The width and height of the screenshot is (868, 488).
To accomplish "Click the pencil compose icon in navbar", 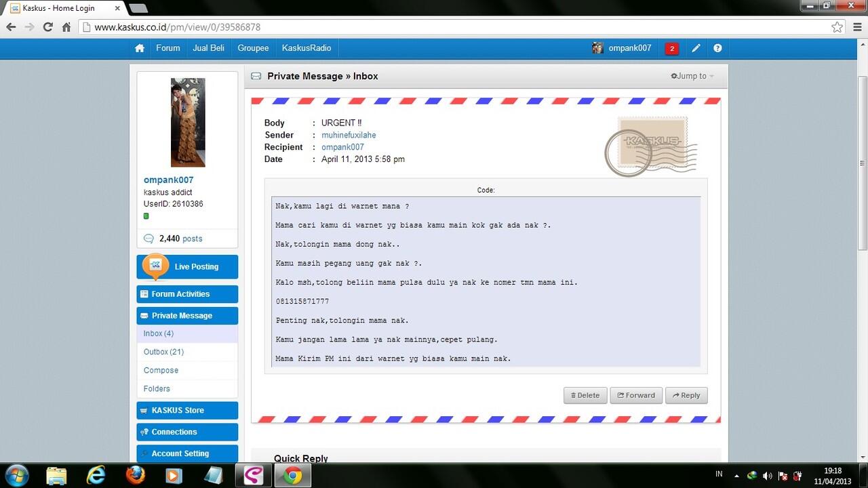I will pos(696,48).
